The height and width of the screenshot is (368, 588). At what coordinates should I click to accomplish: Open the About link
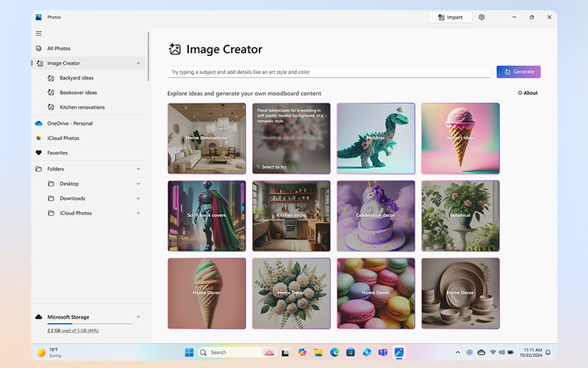(x=528, y=93)
